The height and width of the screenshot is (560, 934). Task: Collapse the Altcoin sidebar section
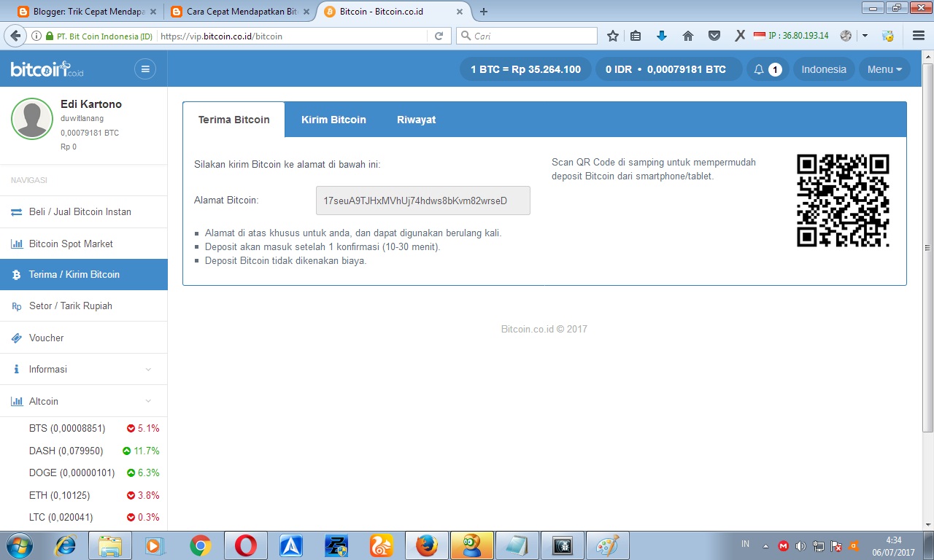tap(84, 401)
